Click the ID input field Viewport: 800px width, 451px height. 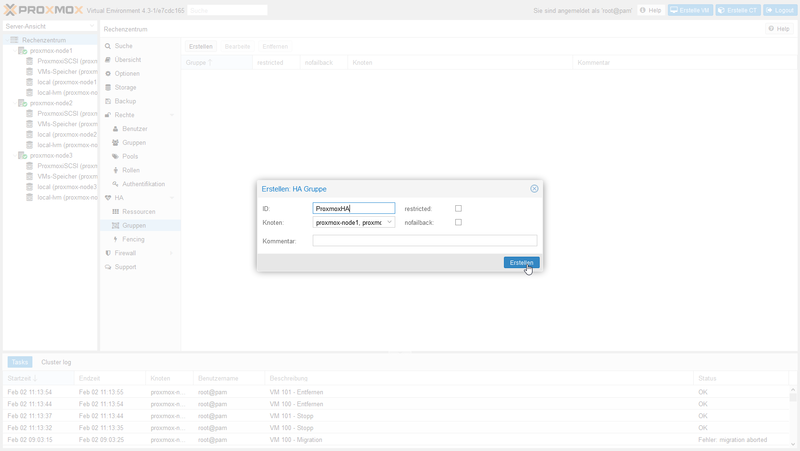354,208
